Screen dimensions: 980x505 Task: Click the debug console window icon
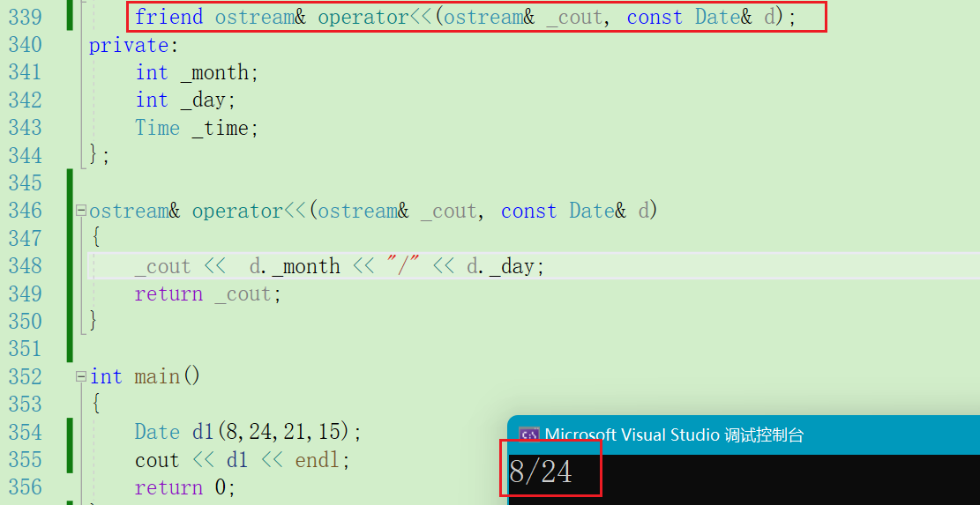click(x=529, y=434)
